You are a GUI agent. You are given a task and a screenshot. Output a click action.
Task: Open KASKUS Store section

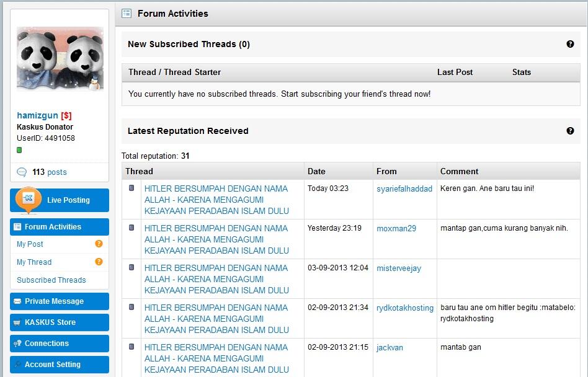point(60,322)
